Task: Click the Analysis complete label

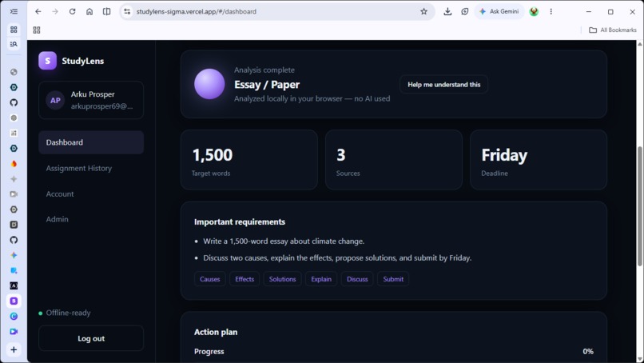Action: pyautogui.click(x=264, y=70)
